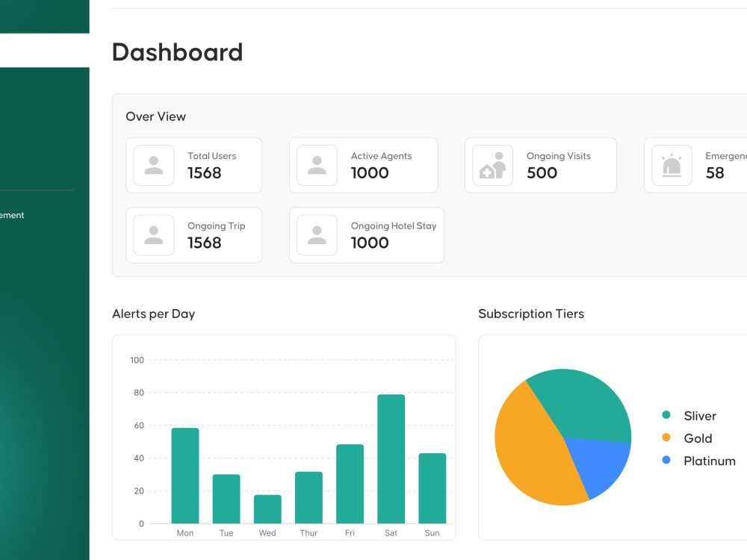Click the Ongoing Hotel Stay value 1000

pyautogui.click(x=370, y=243)
